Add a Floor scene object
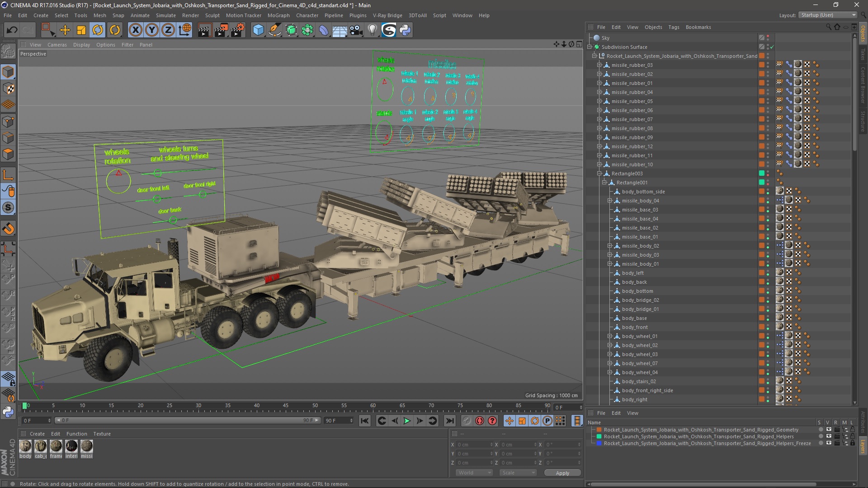 click(x=340, y=30)
